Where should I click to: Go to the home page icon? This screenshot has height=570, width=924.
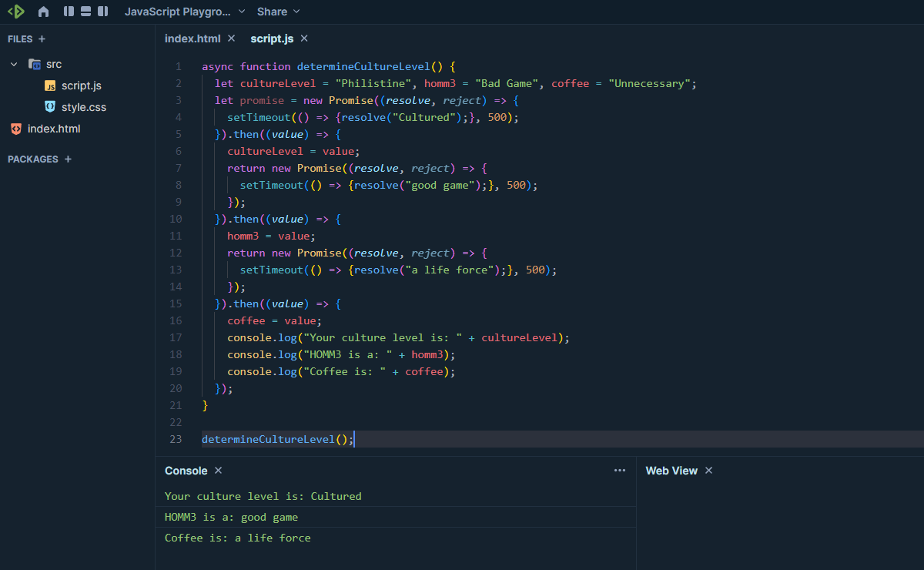click(43, 12)
